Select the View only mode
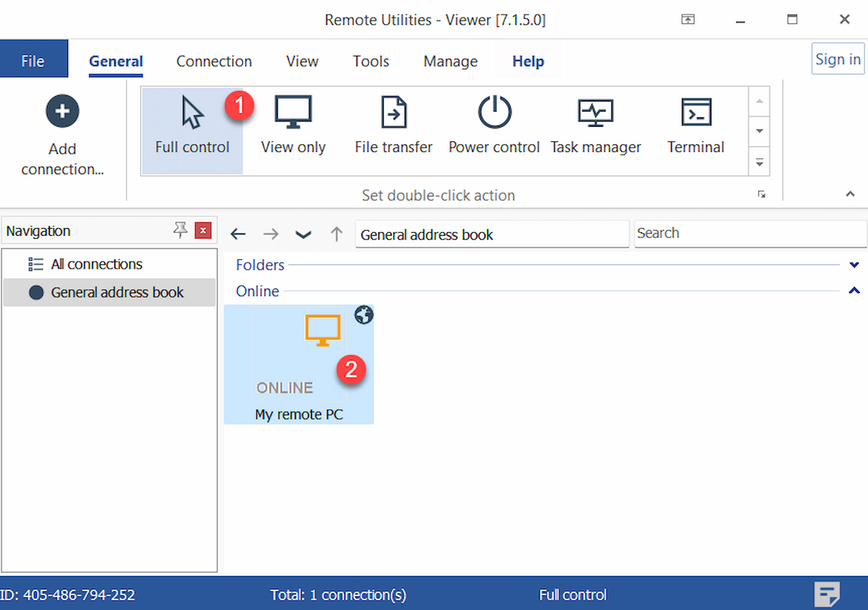Viewport: 868px width, 610px height. [293, 124]
